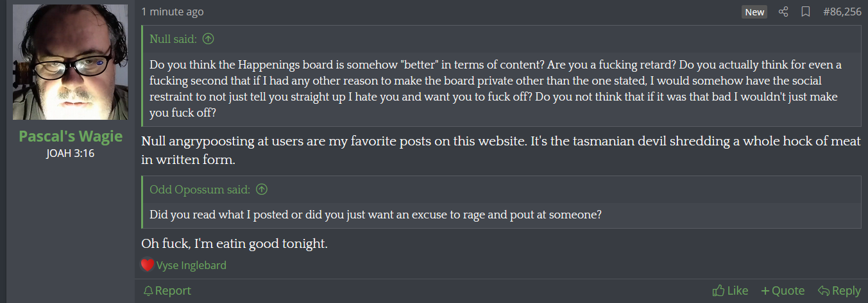Open Vyse Inglebard's profile from reactions
Viewport: 868px width, 303px height.
191,265
